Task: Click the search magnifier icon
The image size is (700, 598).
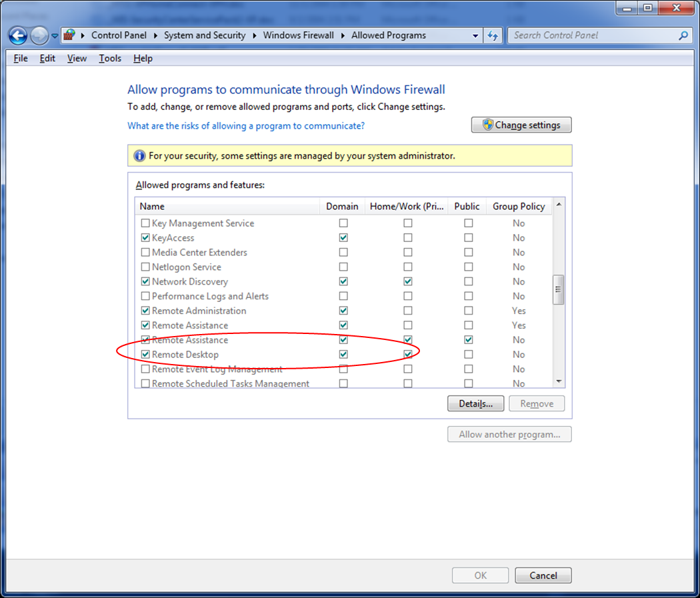Action: pos(683,35)
